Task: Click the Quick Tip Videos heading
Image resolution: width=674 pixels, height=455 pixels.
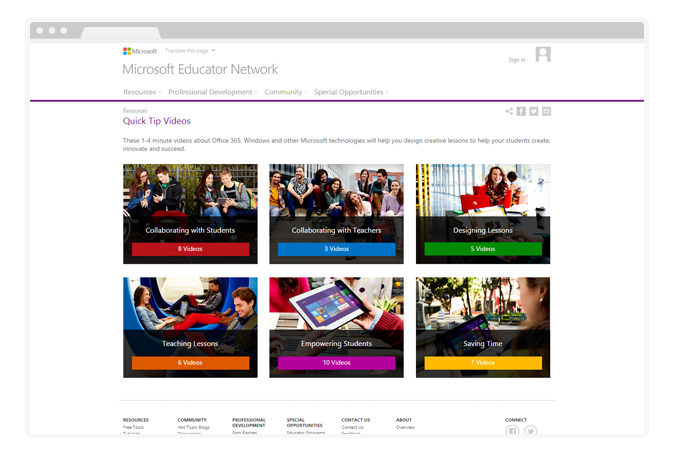Action: [156, 121]
